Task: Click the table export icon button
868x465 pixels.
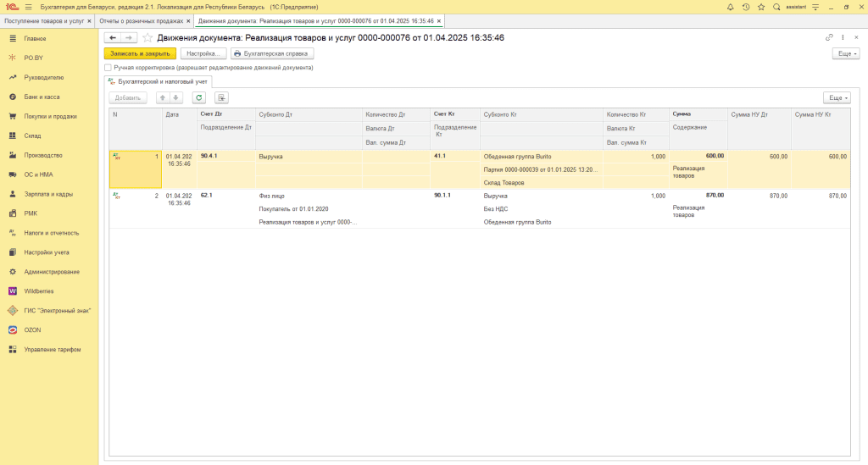Action: (221, 98)
